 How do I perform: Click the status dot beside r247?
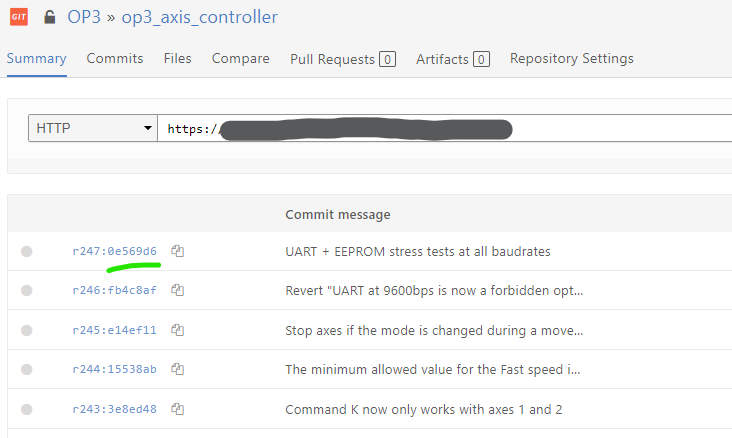[26, 251]
